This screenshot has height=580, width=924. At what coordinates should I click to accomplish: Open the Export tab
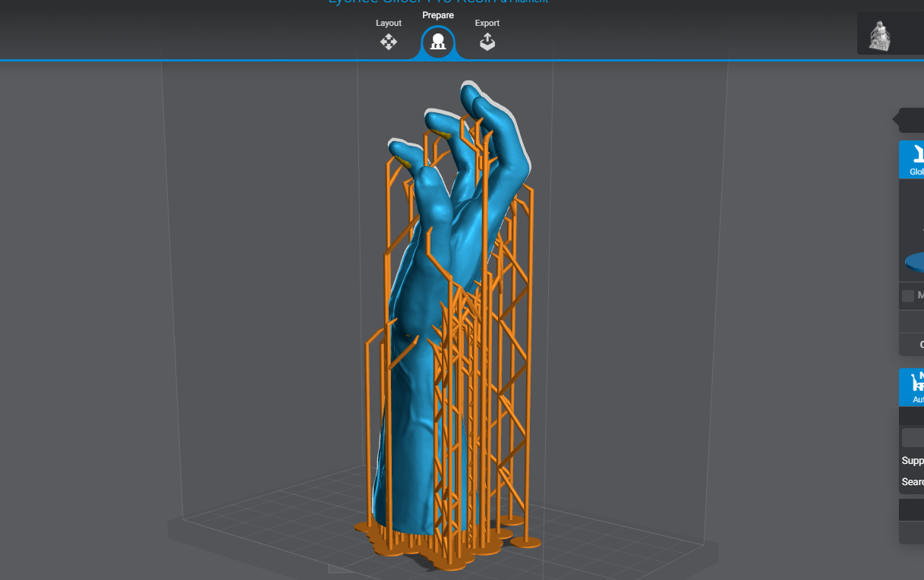pyautogui.click(x=487, y=34)
